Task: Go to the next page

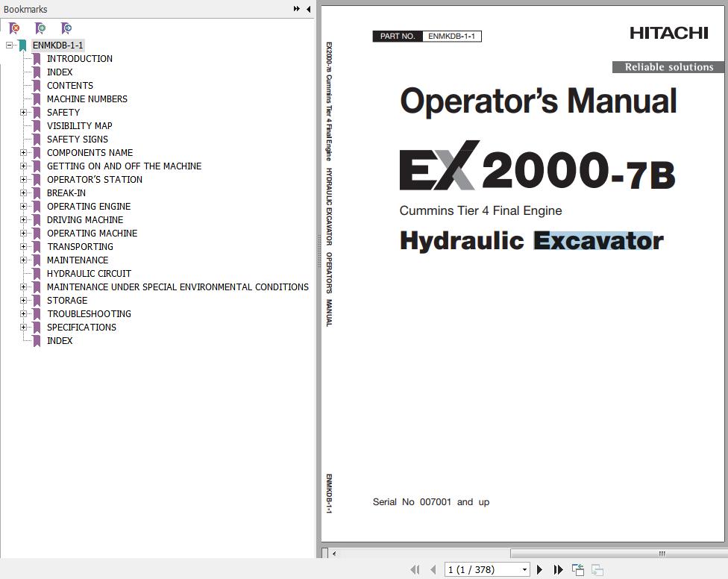Action: tap(539, 569)
